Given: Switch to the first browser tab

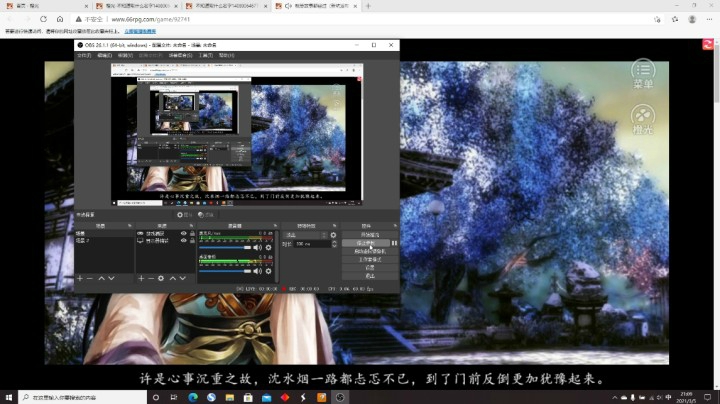Looking at the screenshot, I should [46, 6].
